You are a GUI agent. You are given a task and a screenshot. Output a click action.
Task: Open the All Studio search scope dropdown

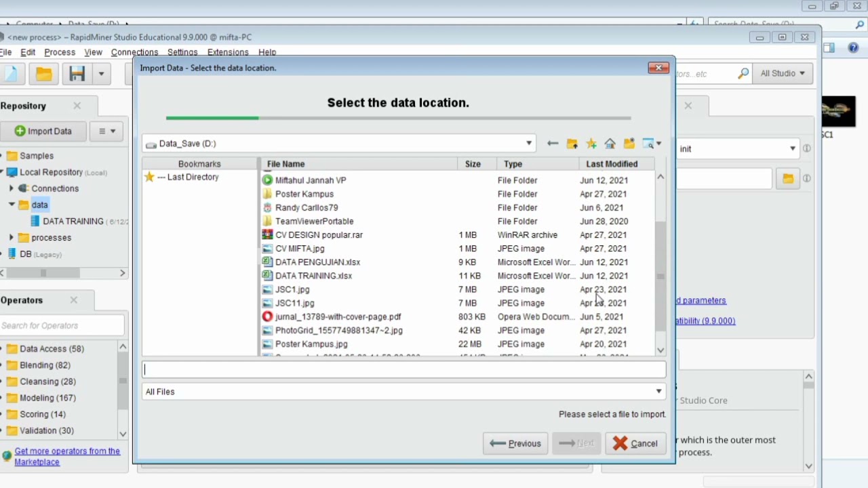[x=783, y=73]
